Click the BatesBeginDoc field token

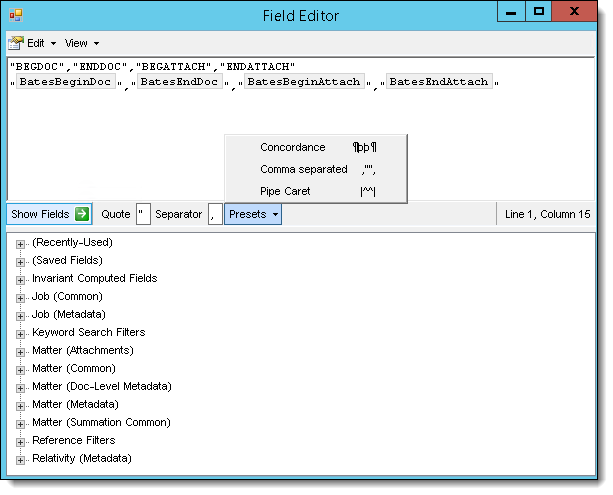pos(66,82)
